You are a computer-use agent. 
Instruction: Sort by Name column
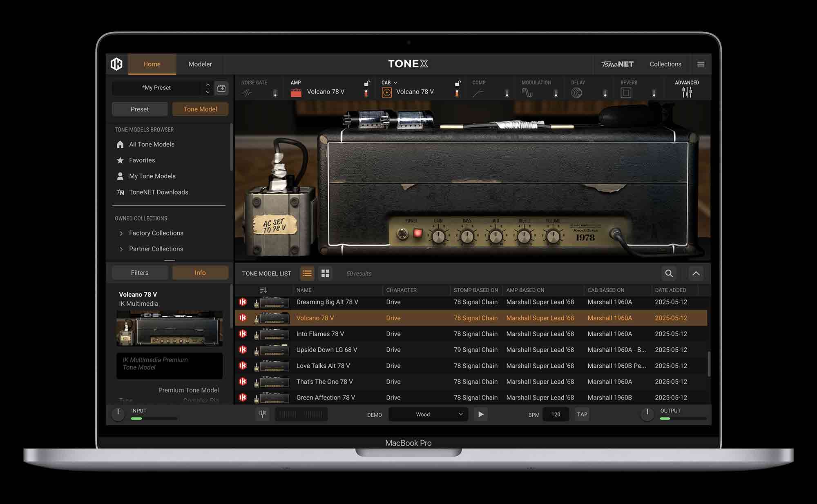(304, 290)
